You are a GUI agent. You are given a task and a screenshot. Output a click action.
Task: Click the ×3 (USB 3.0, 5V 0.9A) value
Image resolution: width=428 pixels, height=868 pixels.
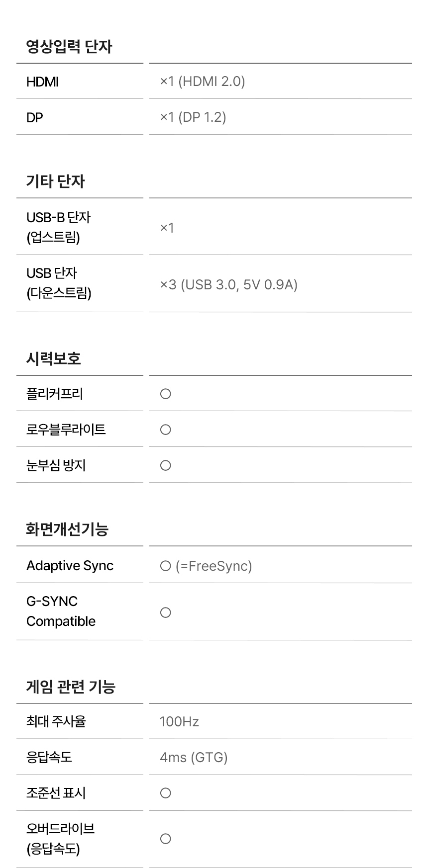click(x=228, y=285)
